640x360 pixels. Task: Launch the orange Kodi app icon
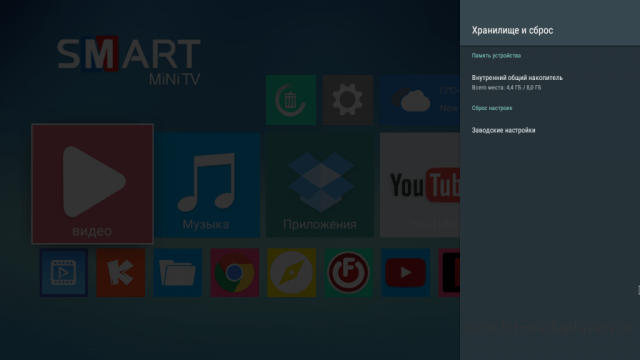pos(120,273)
